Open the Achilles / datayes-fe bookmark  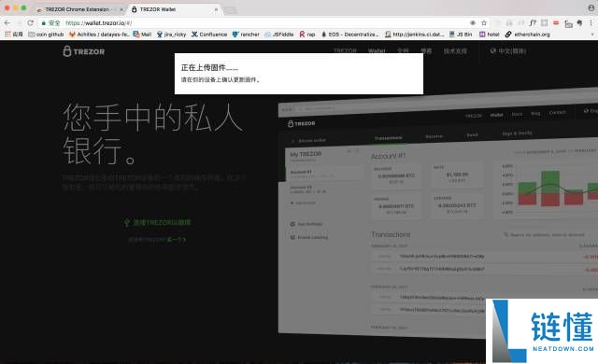(99, 35)
